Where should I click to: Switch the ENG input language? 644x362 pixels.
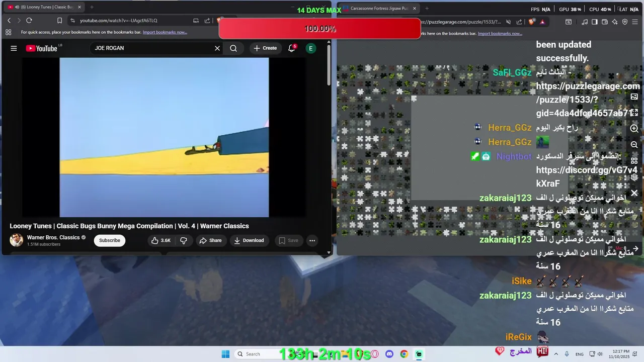click(580, 354)
